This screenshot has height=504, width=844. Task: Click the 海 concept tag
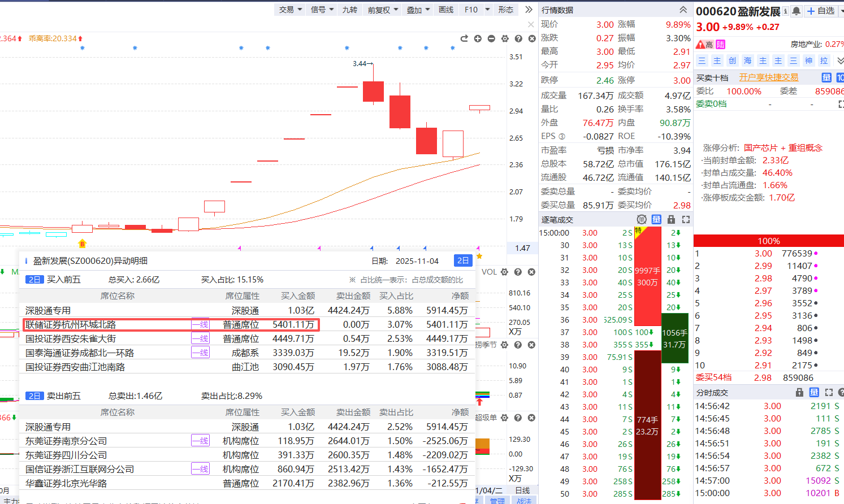tap(747, 60)
